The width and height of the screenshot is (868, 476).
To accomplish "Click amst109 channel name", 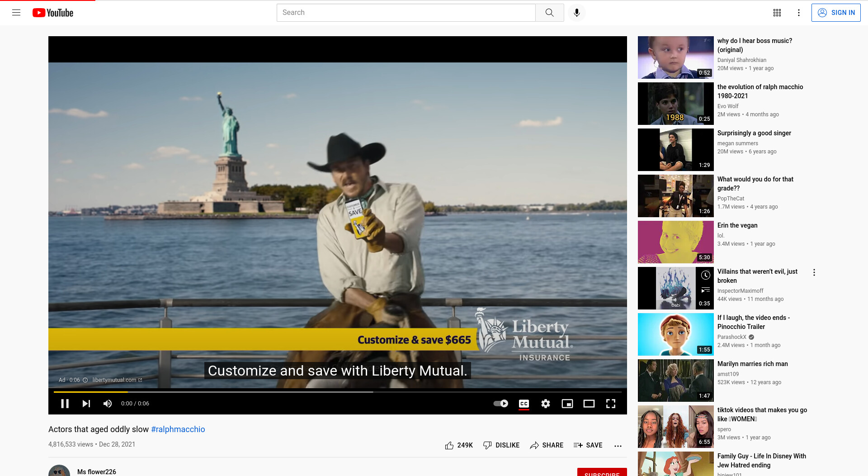I will point(728,374).
